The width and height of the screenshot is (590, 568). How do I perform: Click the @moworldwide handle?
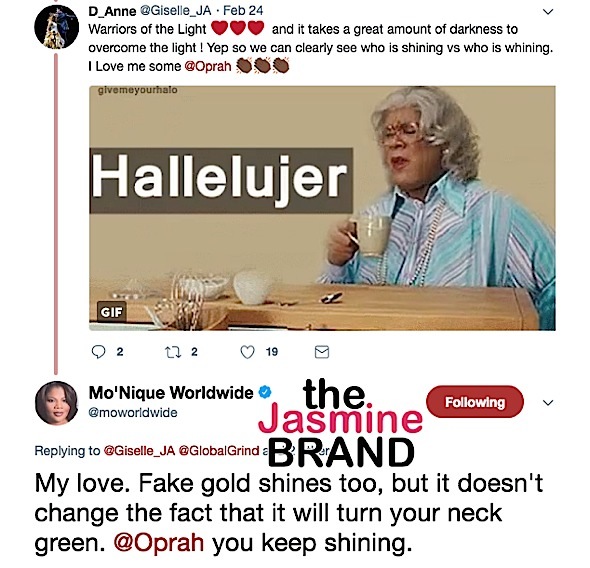133,413
